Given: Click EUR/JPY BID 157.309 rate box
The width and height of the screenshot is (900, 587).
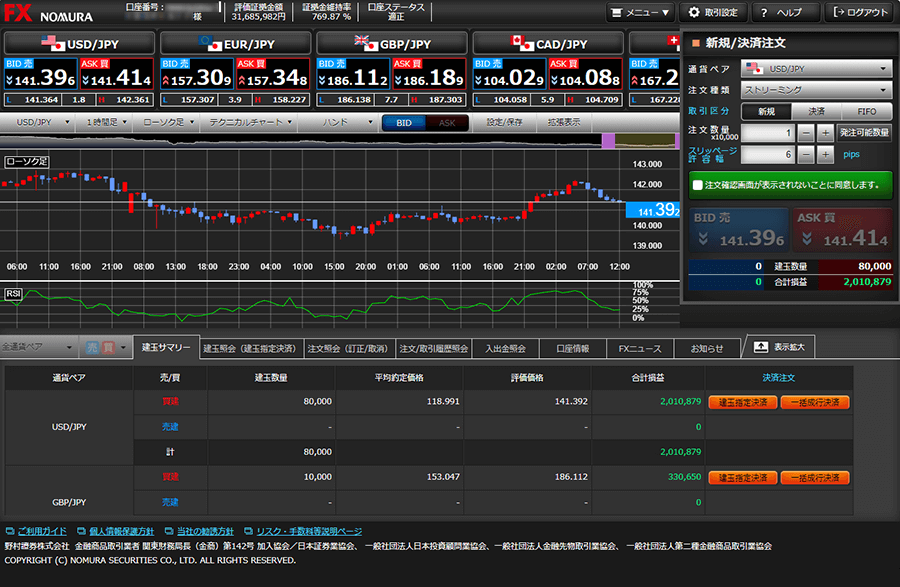Looking at the screenshot, I should click(197, 74).
